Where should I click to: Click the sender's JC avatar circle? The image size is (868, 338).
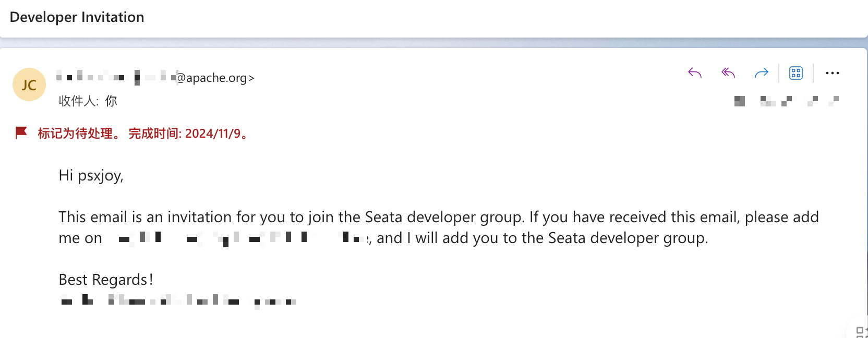coord(29,84)
